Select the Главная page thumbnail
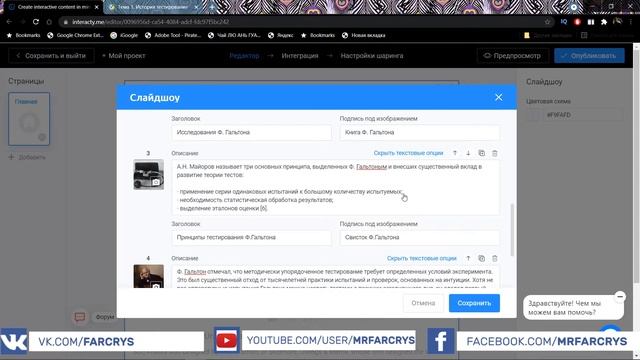 coord(29,119)
